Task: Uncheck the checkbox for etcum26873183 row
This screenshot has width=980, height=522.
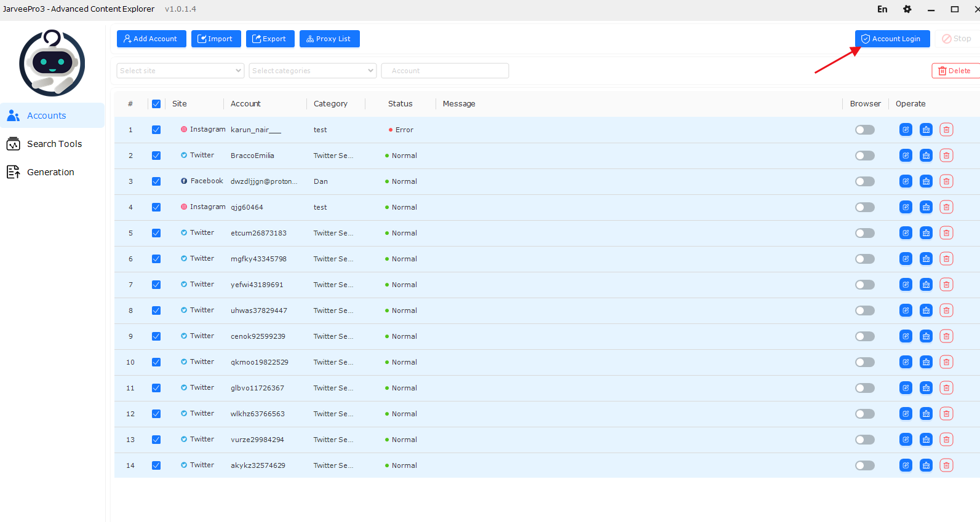Action: click(156, 233)
